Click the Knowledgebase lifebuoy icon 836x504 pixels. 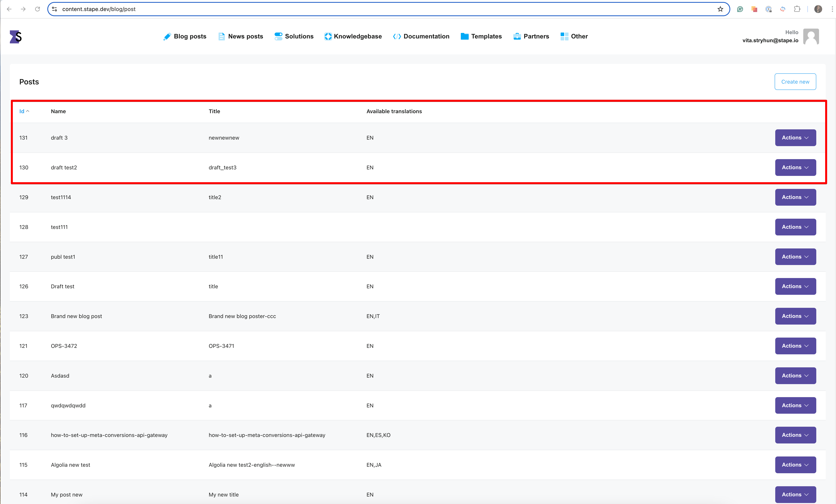328,37
